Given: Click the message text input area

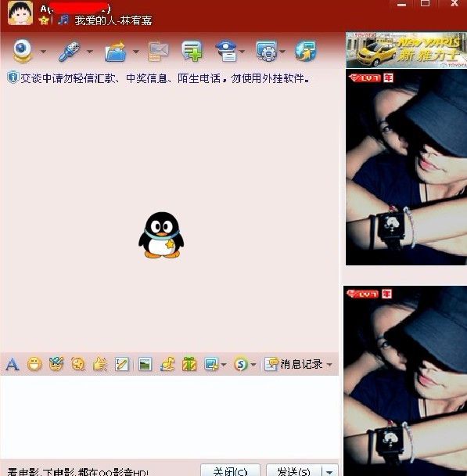Looking at the screenshot, I should pos(169,417).
